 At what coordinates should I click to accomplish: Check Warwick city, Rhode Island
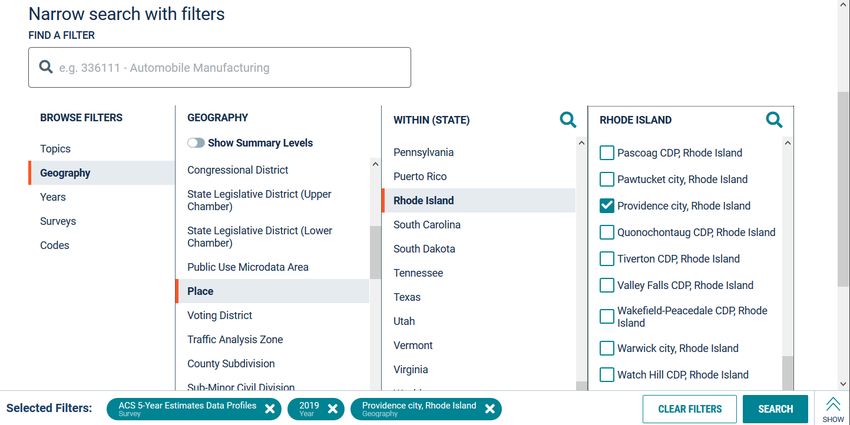[x=607, y=349]
